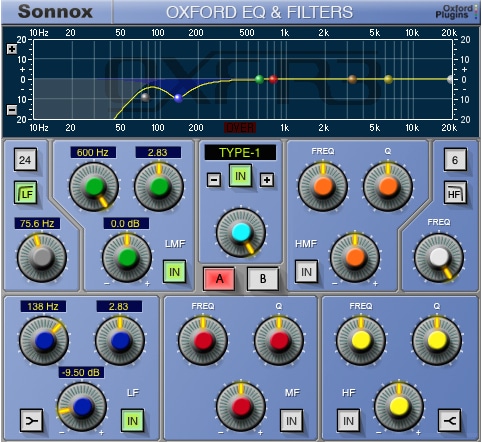This screenshot has height=442, width=482.
Task: Select the yellow HF node on graph
Action: (x=388, y=79)
